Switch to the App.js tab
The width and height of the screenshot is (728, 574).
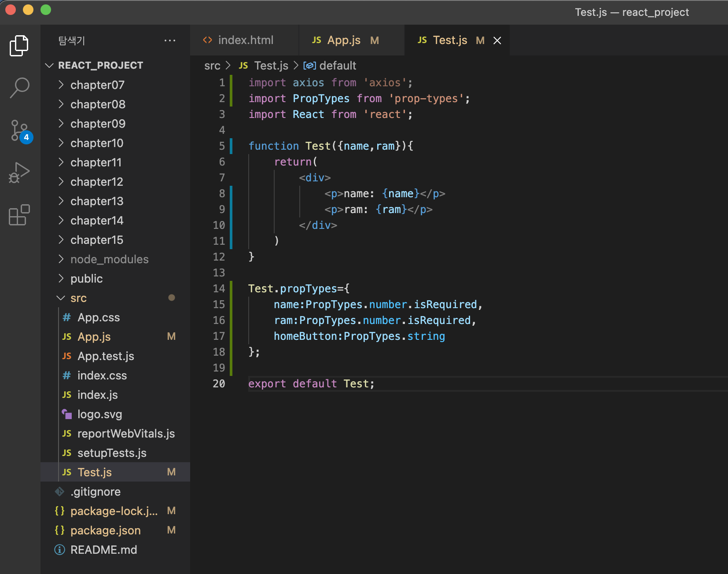(344, 40)
